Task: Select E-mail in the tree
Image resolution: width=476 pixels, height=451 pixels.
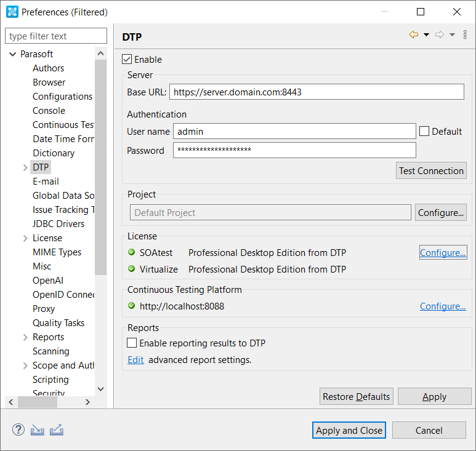Action: [x=46, y=182]
